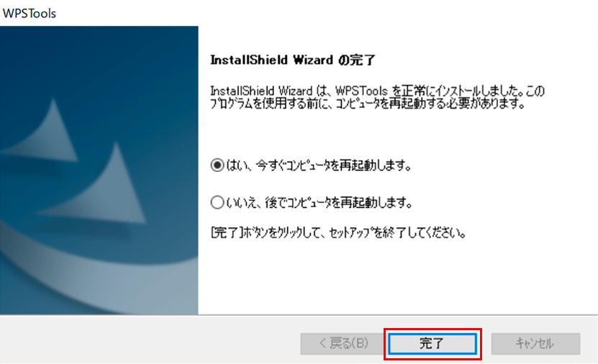Viewport: 598px width, 364px height.
Task: Click the 完了 button to finish setup
Action: [x=432, y=344]
